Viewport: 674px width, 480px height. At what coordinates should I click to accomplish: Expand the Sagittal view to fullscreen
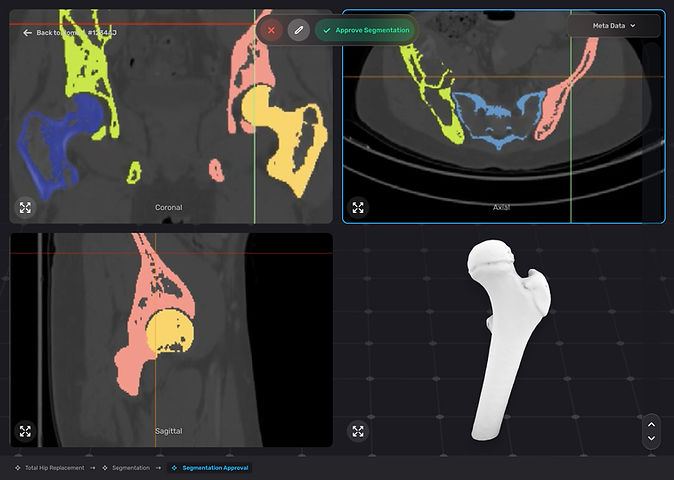[25, 432]
